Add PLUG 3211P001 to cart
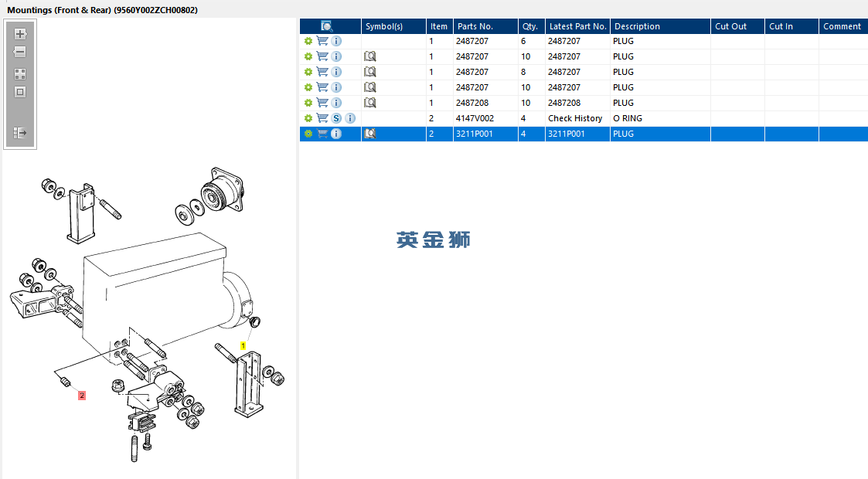This screenshot has height=479, width=868. coord(322,134)
